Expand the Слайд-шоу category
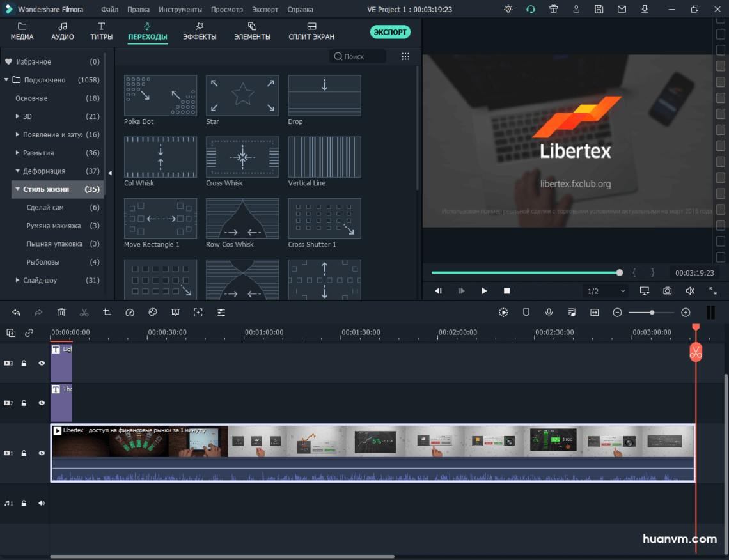The image size is (729, 560). [18, 280]
